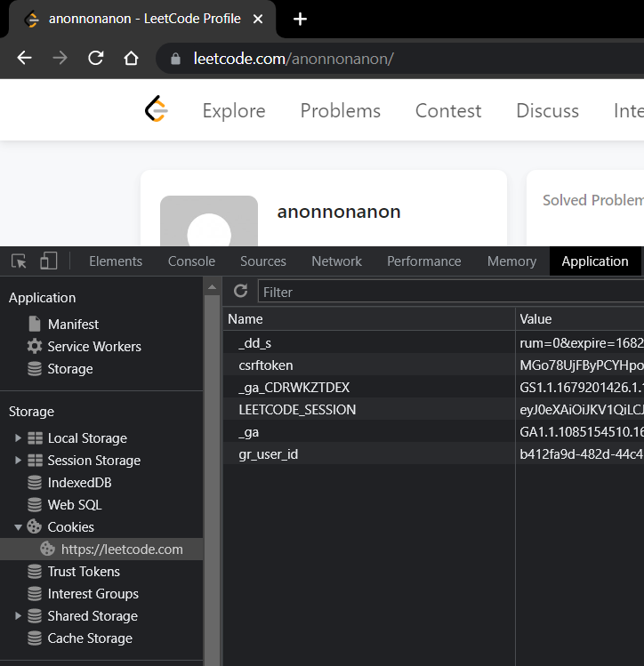Click the Cache Storage database icon
Image resolution: width=644 pixels, height=666 pixels.
pos(35,638)
